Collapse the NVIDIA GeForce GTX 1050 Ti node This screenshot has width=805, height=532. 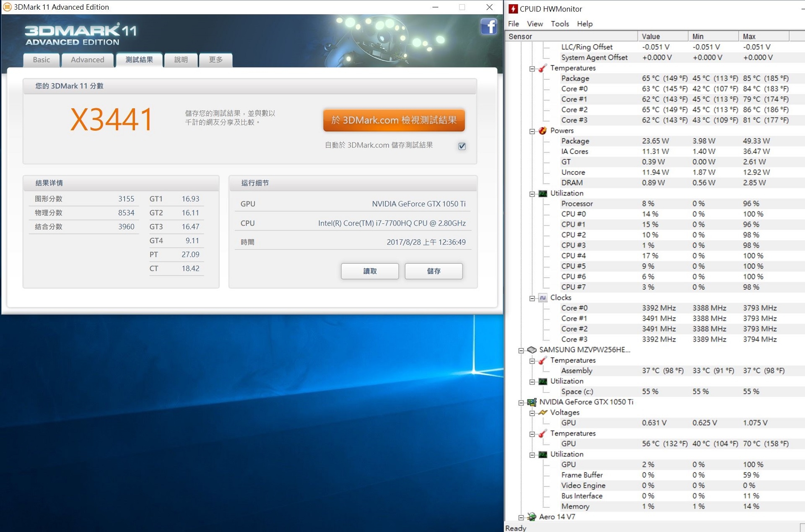click(521, 403)
